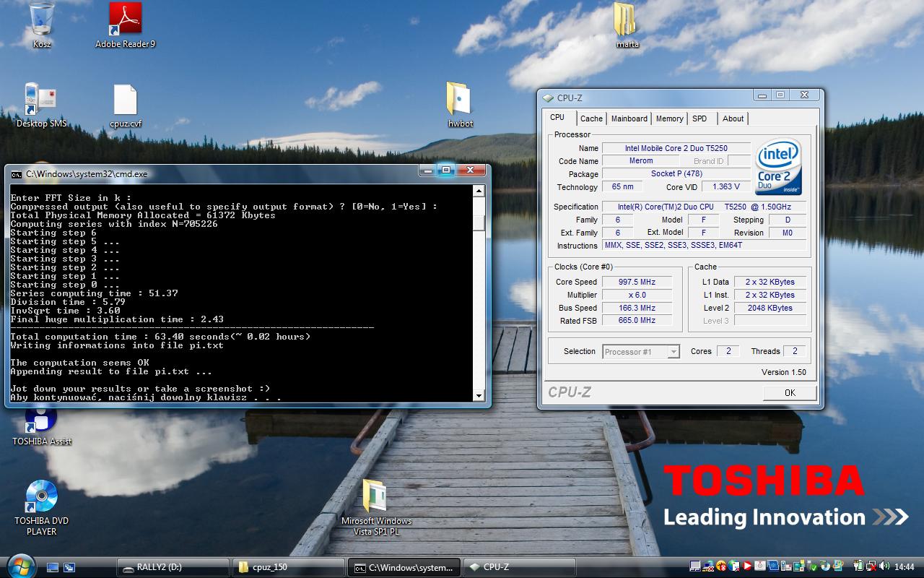Image resolution: width=924 pixels, height=578 pixels.
Task: Select the cpuz.cvf file on desktop
Action: coord(125,105)
